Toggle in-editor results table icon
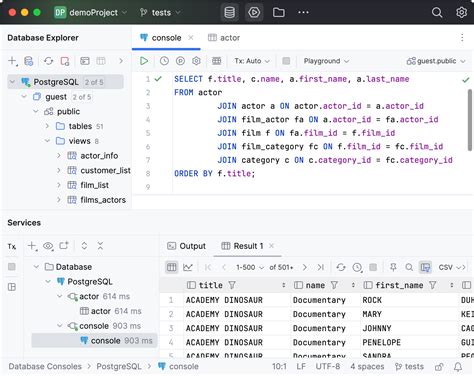The width and height of the screenshot is (474, 376). tap(217, 61)
